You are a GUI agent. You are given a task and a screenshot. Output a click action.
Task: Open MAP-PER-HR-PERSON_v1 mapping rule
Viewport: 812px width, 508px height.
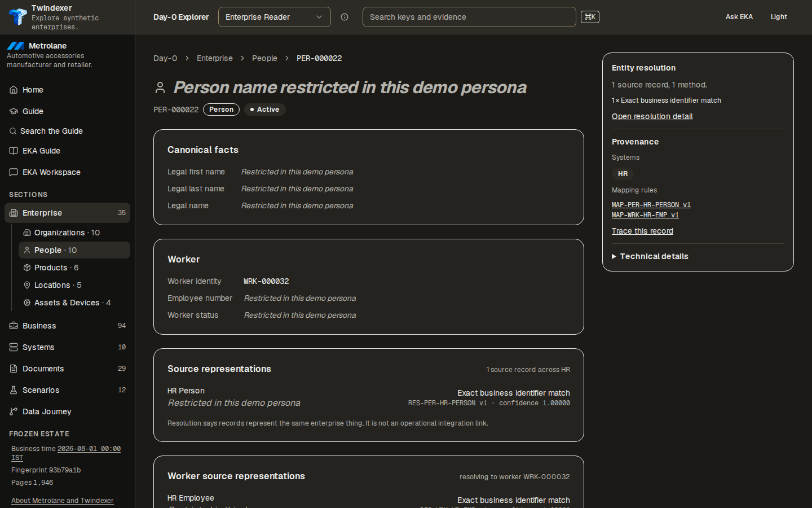coord(651,205)
